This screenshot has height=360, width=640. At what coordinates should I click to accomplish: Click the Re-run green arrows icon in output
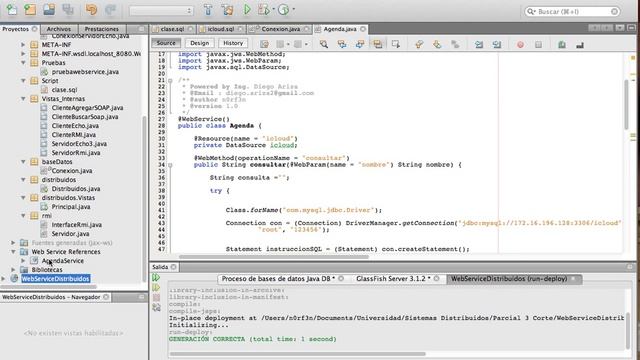click(156, 278)
